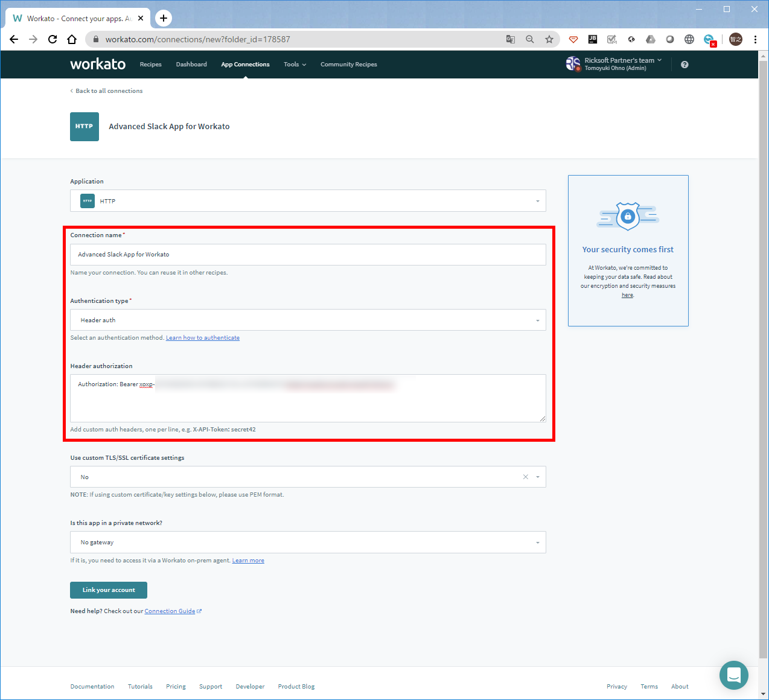Open the Intercom chat bubble
Image resolution: width=769 pixels, height=700 pixels.
(734, 675)
